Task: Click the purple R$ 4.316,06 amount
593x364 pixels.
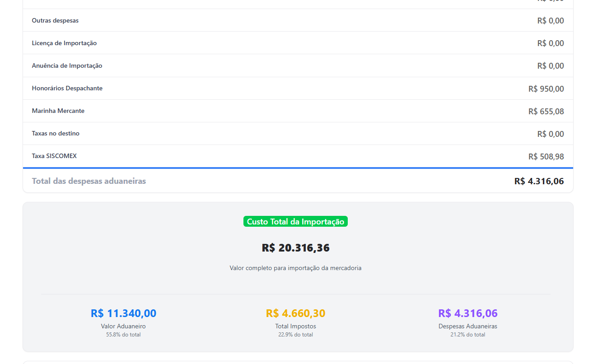Action: point(468,313)
